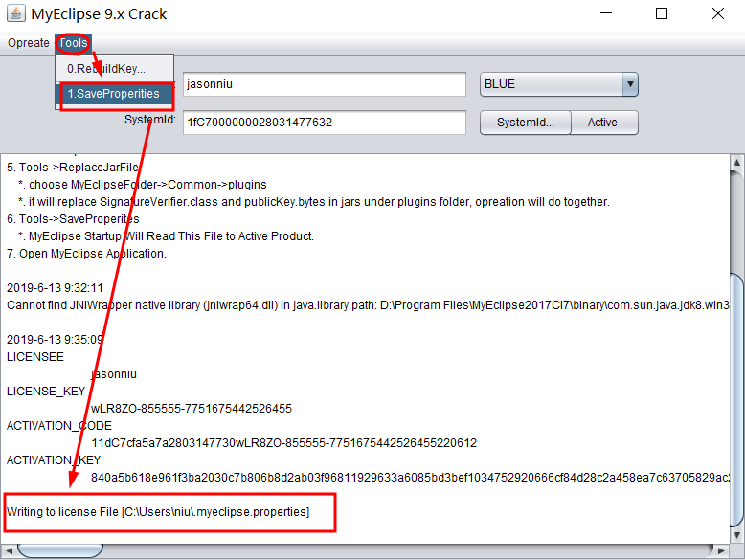Click the 'LICENSE_KEY' label in log
Screen dimensions: 745x560
pyautogui.click(x=46, y=392)
